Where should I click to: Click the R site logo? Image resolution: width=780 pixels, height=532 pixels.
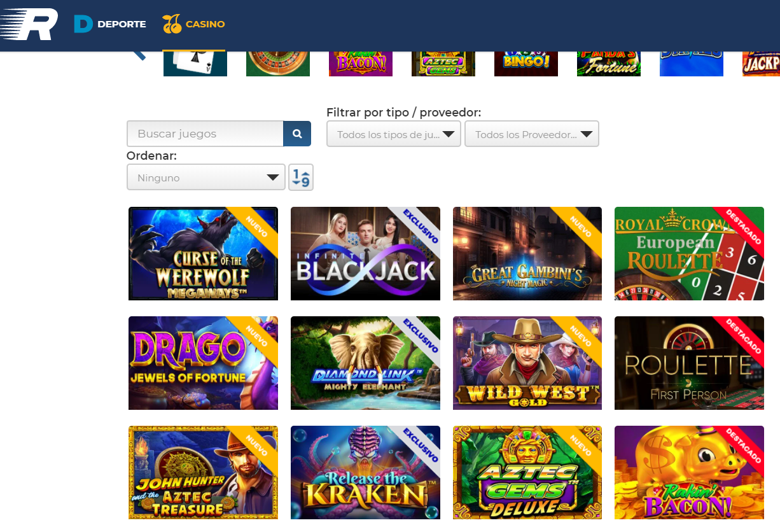pyautogui.click(x=29, y=24)
